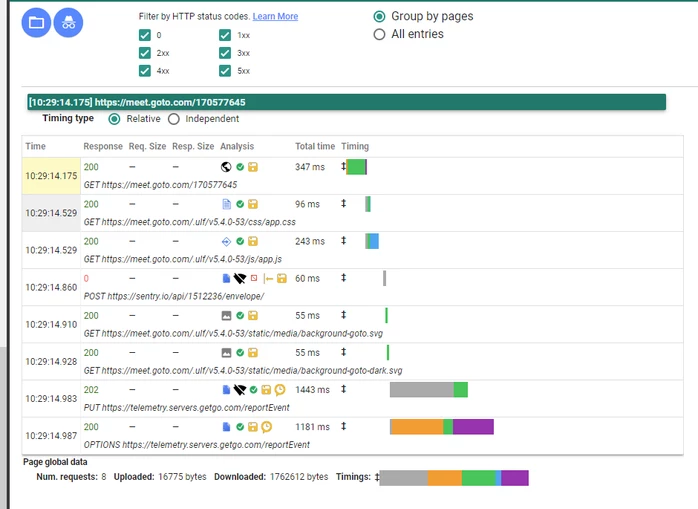Image resolution: width=698 pixels, height=509 pixels.
Task: Click save icon in the 347 ms row
Action: [x=253, y=167]
